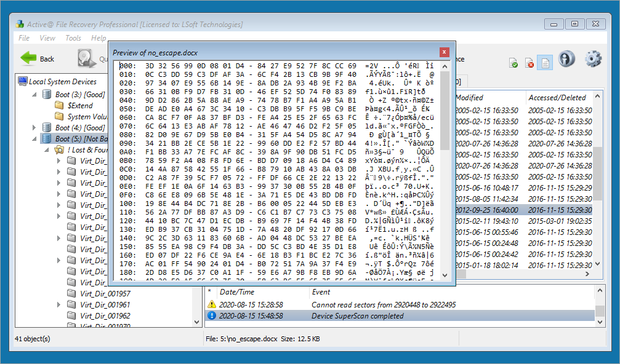Start QuickScan via the hard disk icon

tap(86, 58)
